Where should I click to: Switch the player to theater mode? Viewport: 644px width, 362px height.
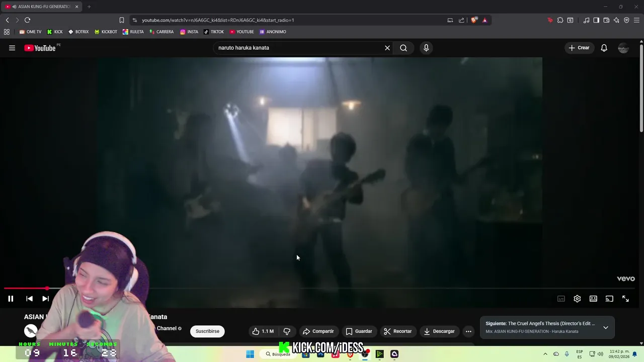(x=593, y=299)
